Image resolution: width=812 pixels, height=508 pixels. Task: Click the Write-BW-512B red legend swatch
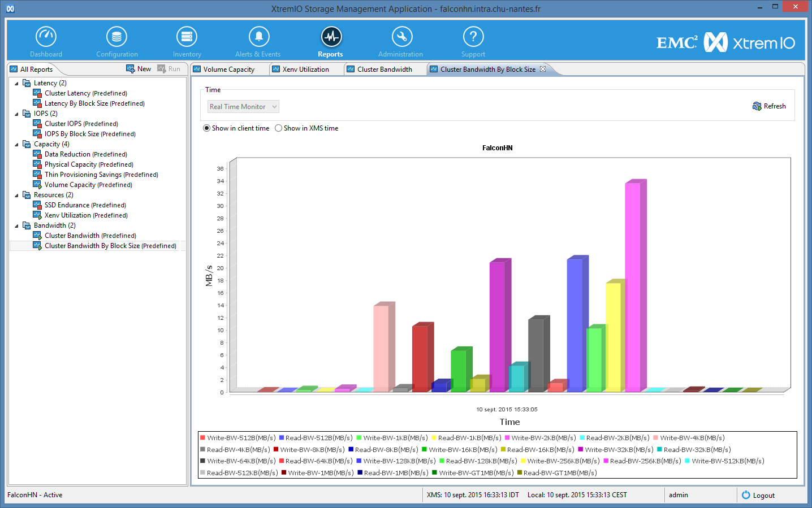[202, 438]
